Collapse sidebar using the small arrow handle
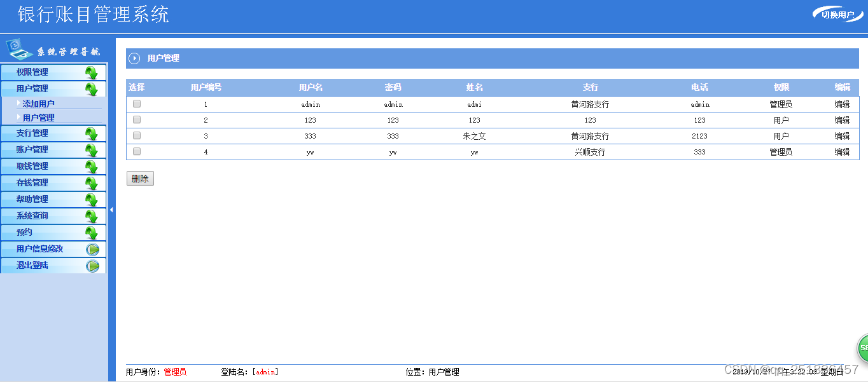The width and height of the screenshot is (868, 382). click(x=111, y=209)
